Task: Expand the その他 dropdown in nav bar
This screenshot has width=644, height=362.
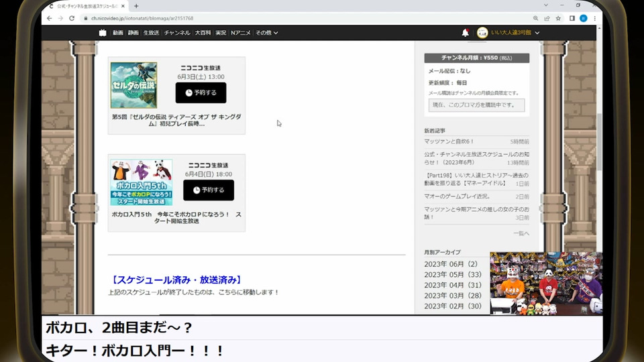Action: click(266, 33)
